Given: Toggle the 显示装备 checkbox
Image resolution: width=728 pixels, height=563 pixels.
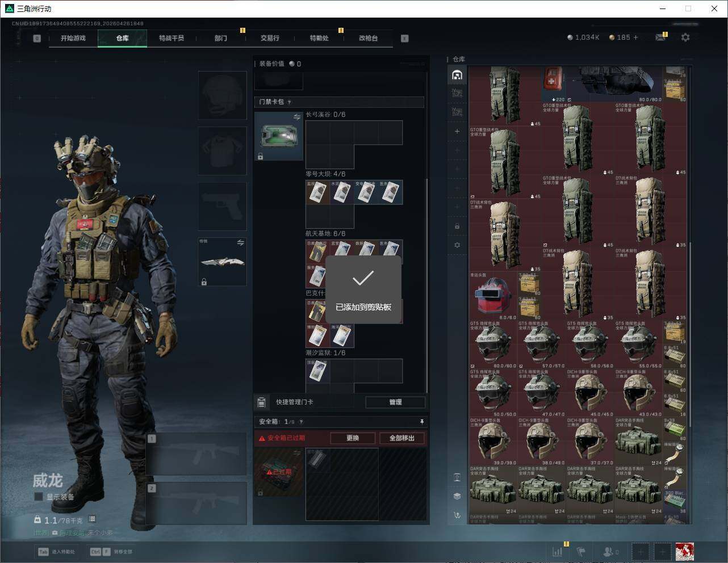Looking at the screenshot, I should [39, 497].
